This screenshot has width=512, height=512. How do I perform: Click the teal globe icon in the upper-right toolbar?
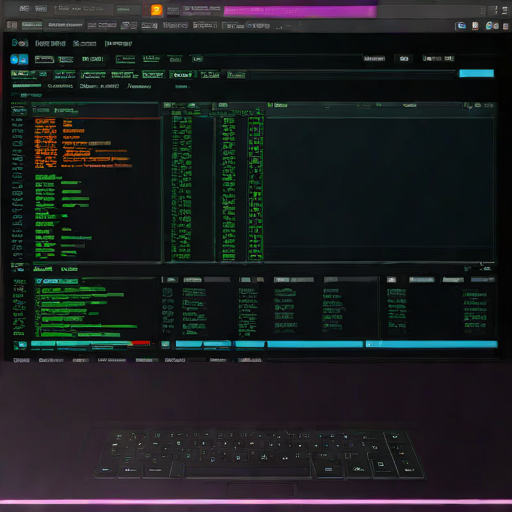(489, 26)
